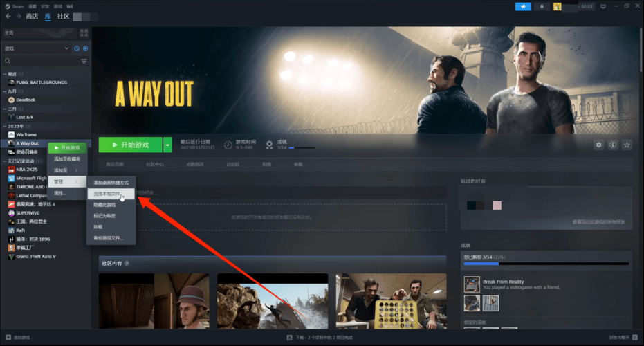Choose 添加桌面快捷方式 in submenu
The height and width of the screenshot is (346, 644).
[x=111, y=183]
